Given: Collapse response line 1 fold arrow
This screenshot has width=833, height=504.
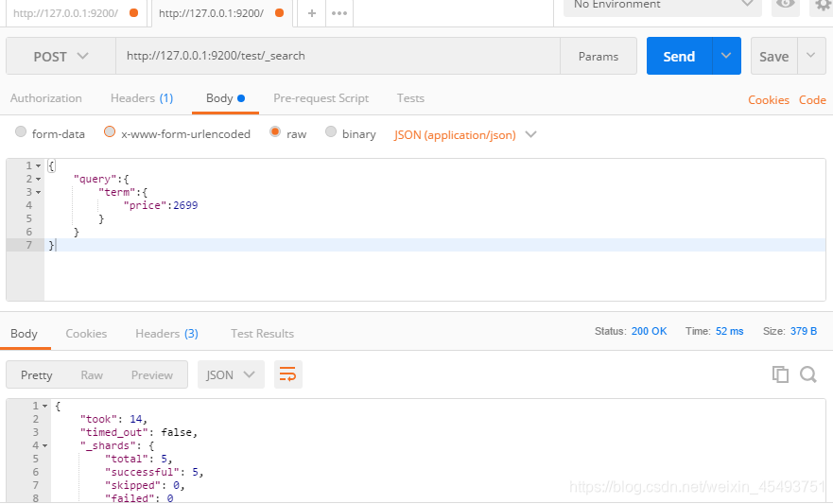Looking at the screenshot, I should tap(45, 407).
